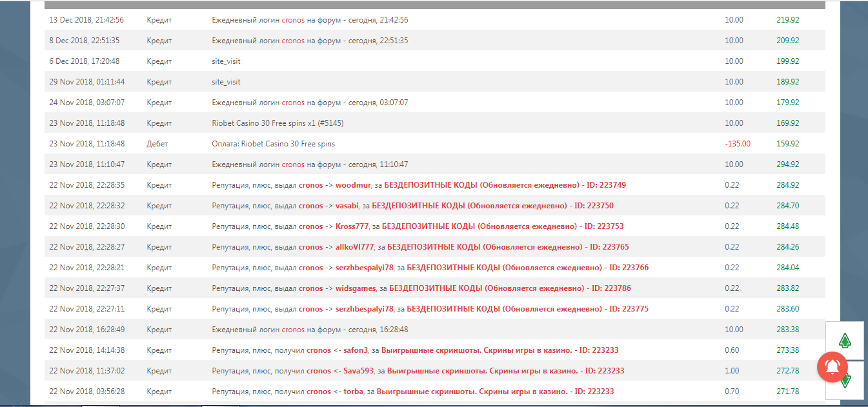Open vasabi's user profile link
The height and width of the screenshot is (407, 868).
(x=347, y=206)
